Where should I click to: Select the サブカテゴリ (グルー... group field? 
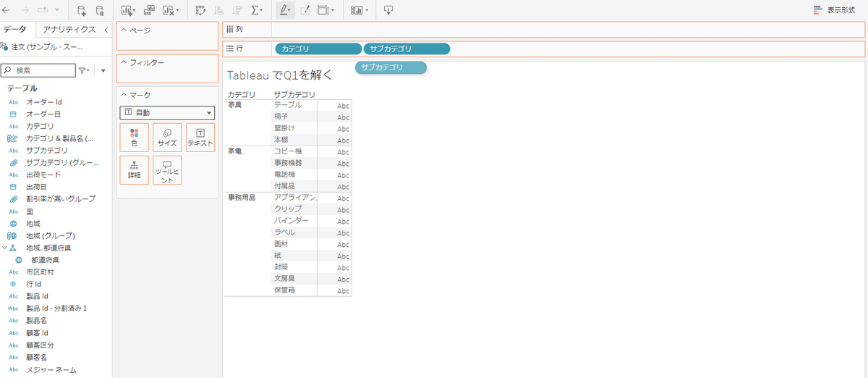61,162
